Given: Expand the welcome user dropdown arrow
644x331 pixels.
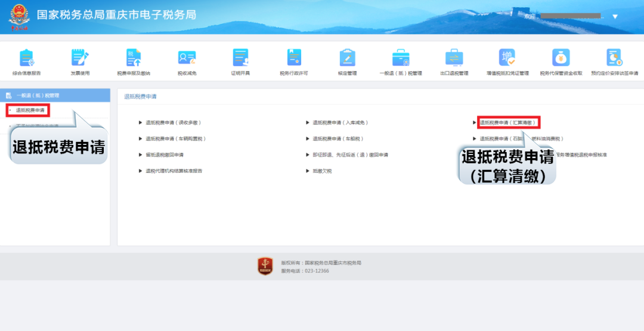Looking at the screenshot, I should point(615,17).
